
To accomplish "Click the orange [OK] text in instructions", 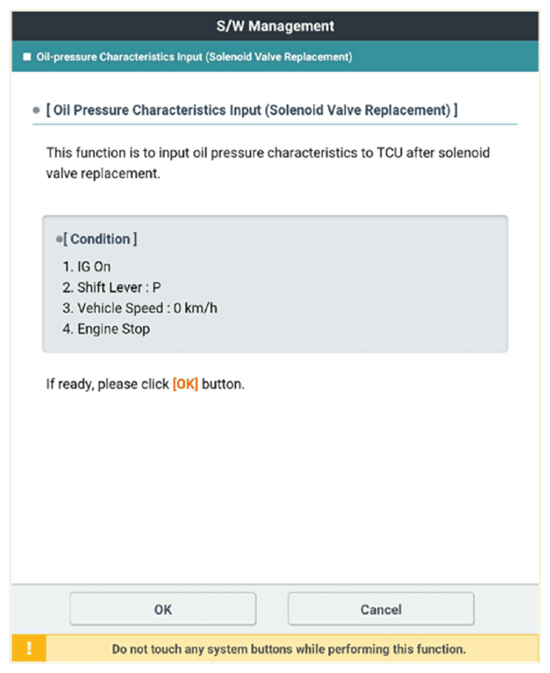I will (185, 384).
